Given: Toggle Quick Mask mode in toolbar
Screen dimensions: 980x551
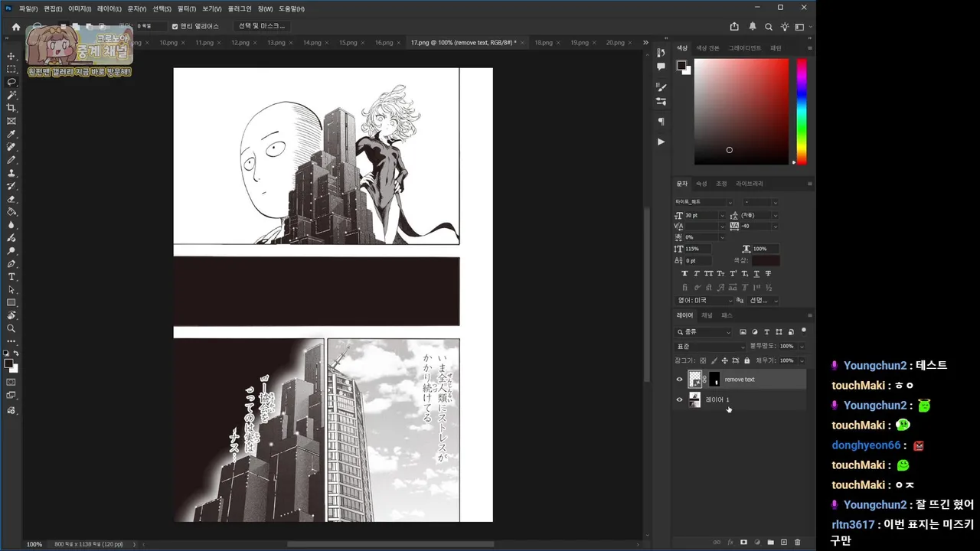Looking at the screenshot, I should (x=11, y=382).
